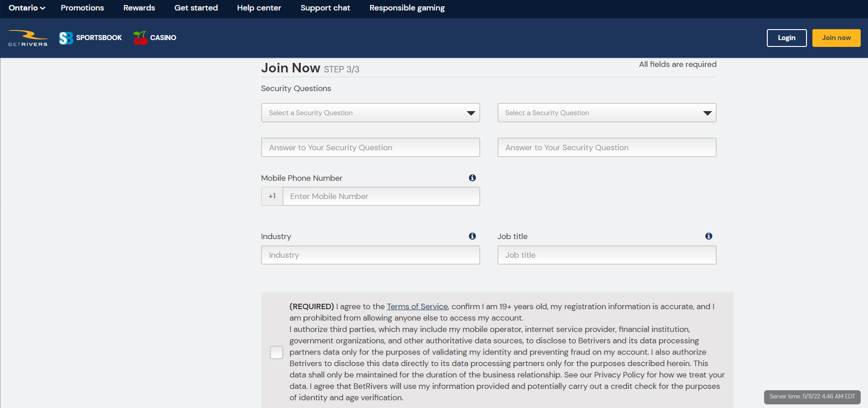Open the Casino cherry icon
This screenshot has width=868, height=408.
click(x=140, y=38)
